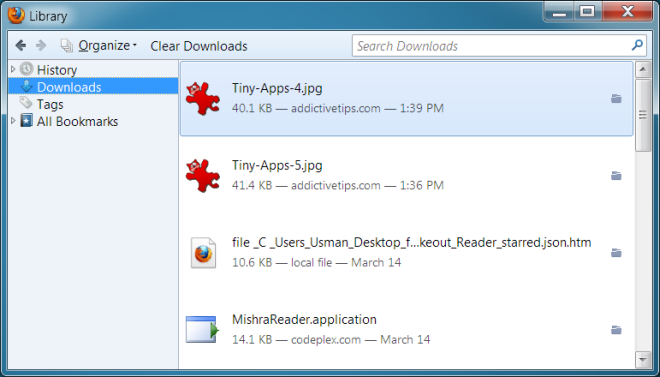Go back with the left arrow button

[21, 45]
